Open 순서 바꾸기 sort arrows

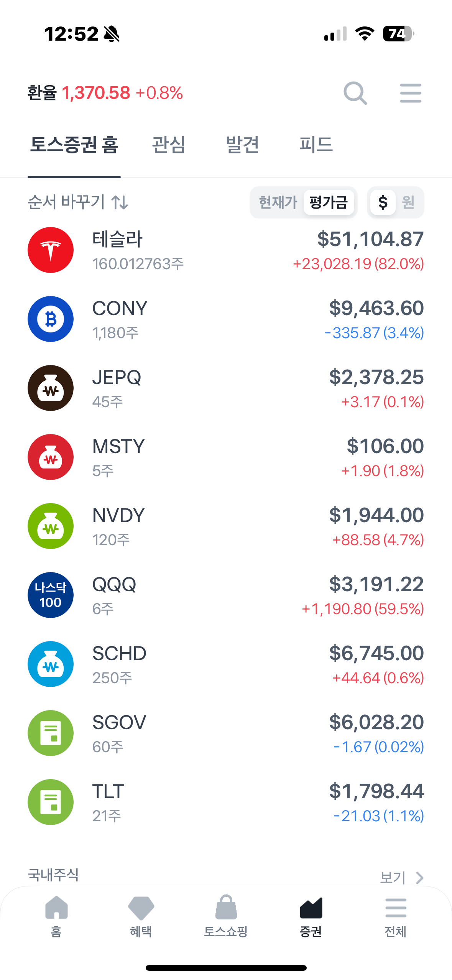tap(78, 202)
